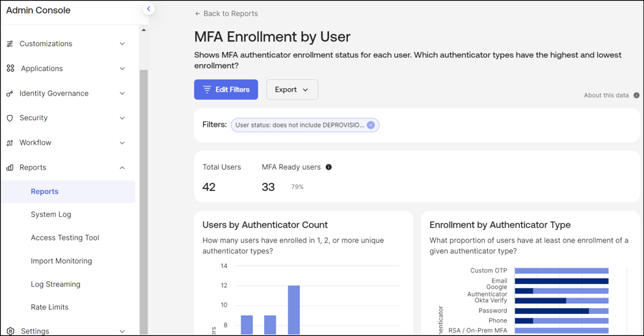Viewport: 644px width, 336px height.
Task: Click the MFA Enrollment by User heading
Action: pyautogui.click(x=273, y=37)
